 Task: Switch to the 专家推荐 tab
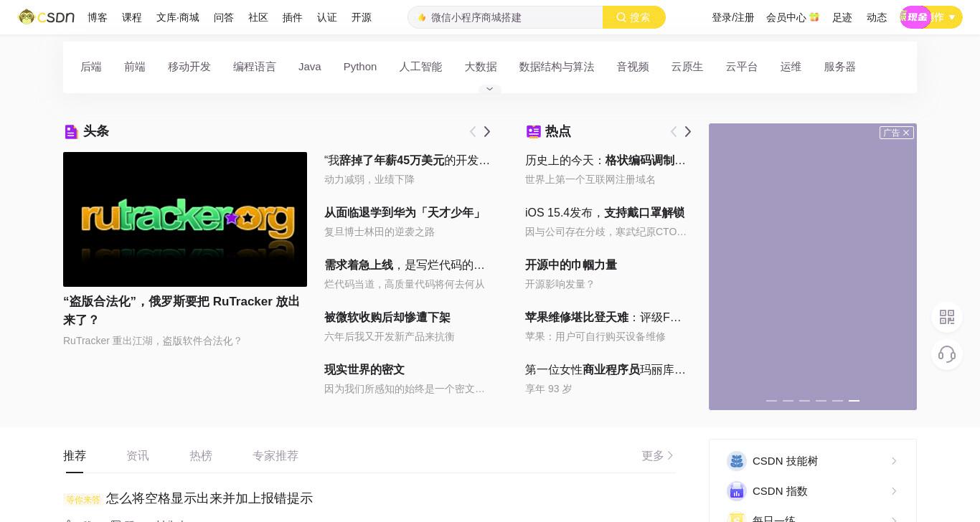[275, 455]
